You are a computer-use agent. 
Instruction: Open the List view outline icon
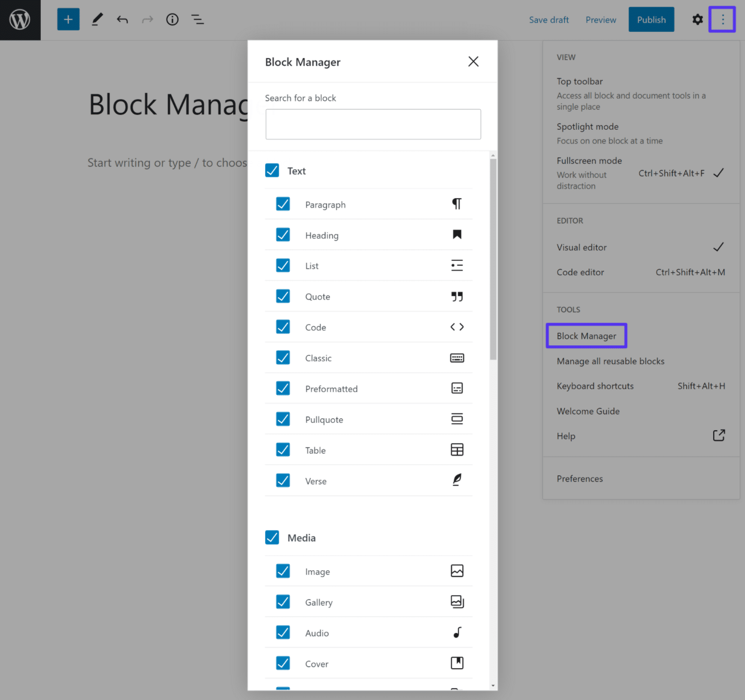tap(197, 19)
